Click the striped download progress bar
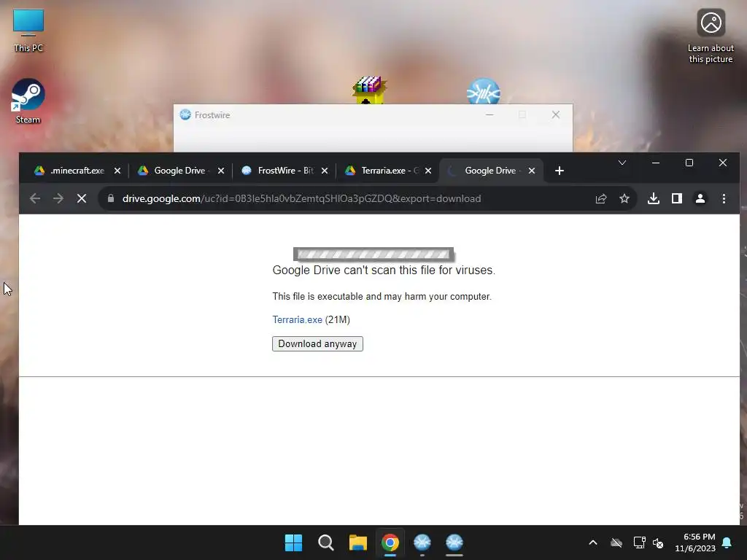Image resolution: width=747 pixels, height=560 pixels. click(x=373, y=254)
